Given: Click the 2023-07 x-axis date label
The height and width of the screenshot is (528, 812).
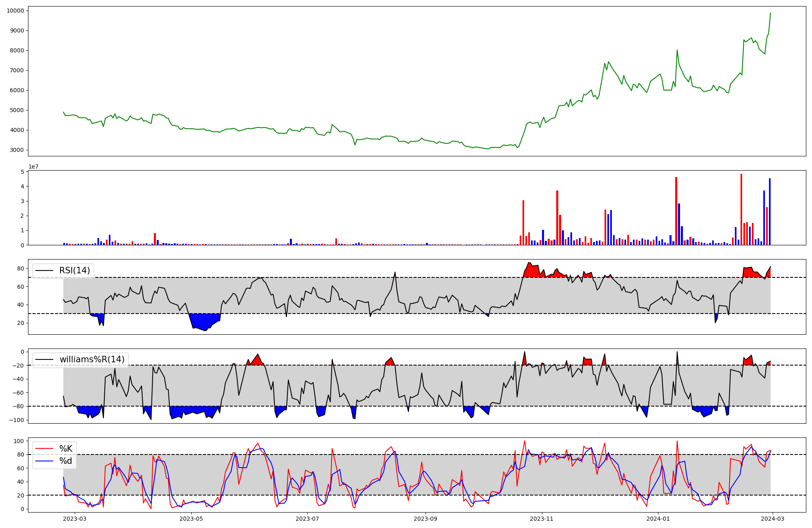Looking at the screenshot, I should pos(307,519).
